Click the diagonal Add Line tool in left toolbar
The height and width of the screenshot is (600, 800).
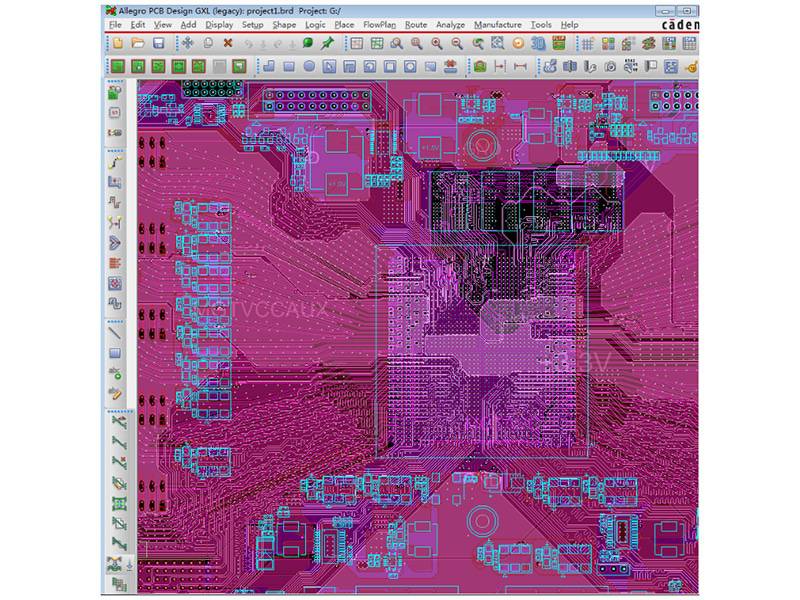coord(115,334)
